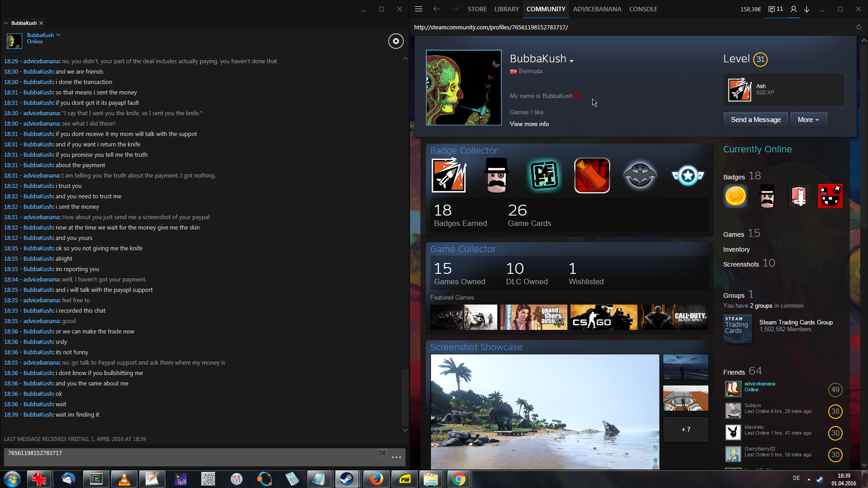Open the View more info link
The image size is (868, 488).
coord(529,124)
